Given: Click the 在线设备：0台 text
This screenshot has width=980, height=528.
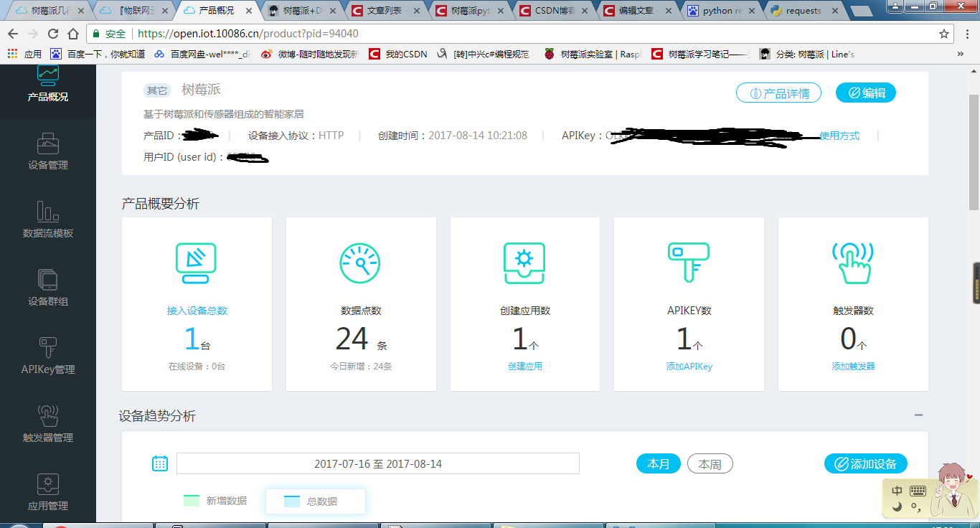Looking at the screenshot, I should tap(197, 366).
